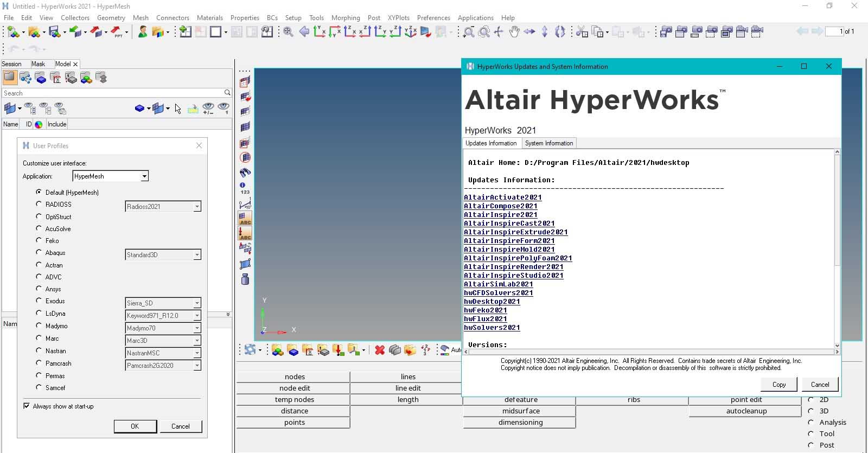Select the Abaqus profile radio button
This screenshot has width=868, height=453.
pos(39,252)
